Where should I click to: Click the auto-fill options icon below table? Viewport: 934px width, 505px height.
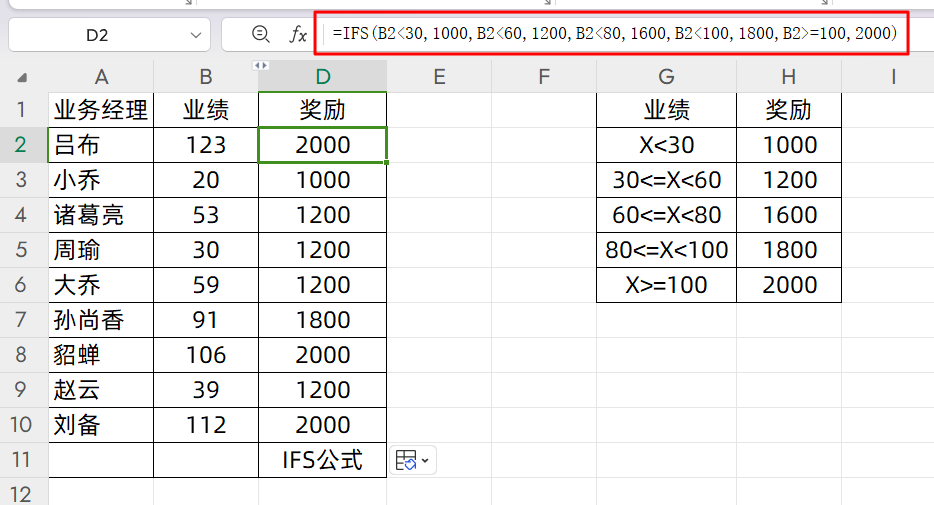click(406, 460)
